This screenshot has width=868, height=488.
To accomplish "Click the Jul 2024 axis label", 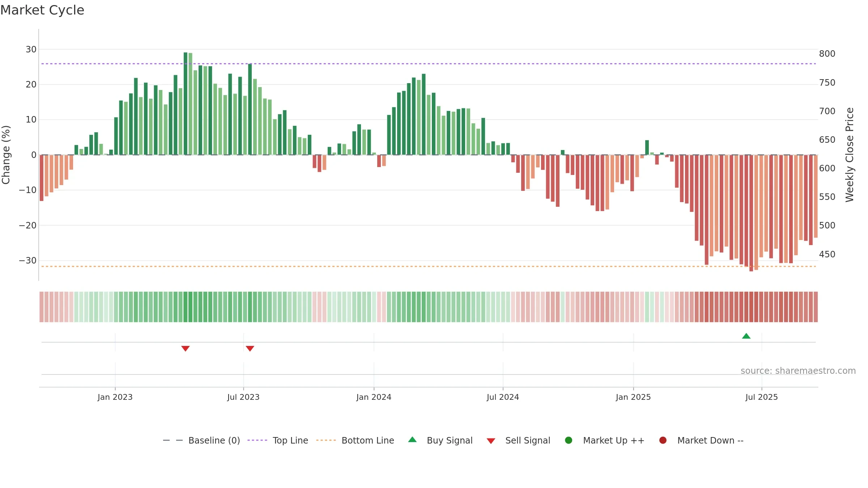I will pos(503,397).
